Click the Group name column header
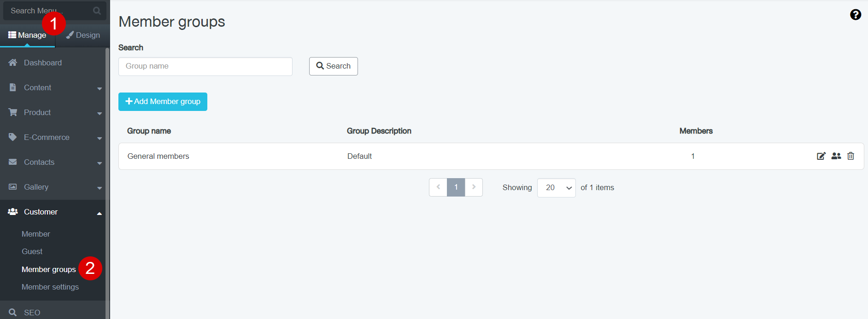Image resolution: width=868 pixels, height=319 pixels. click(149, 131)
